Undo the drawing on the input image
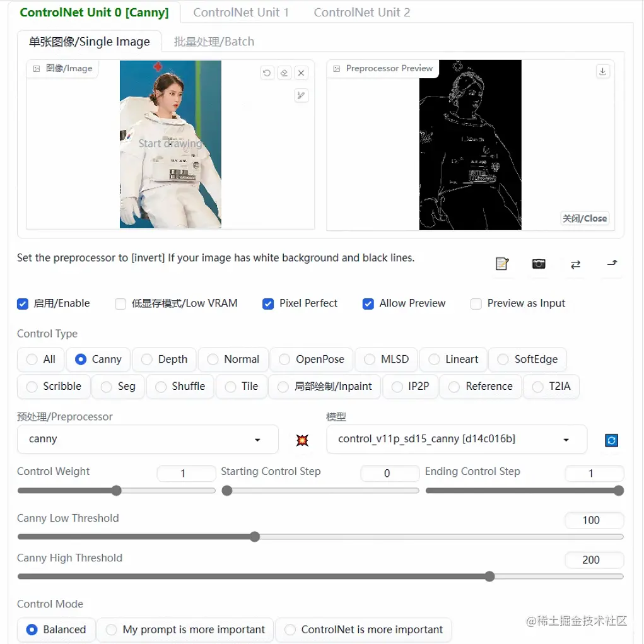The image size is (644, 644). (267, 73)
